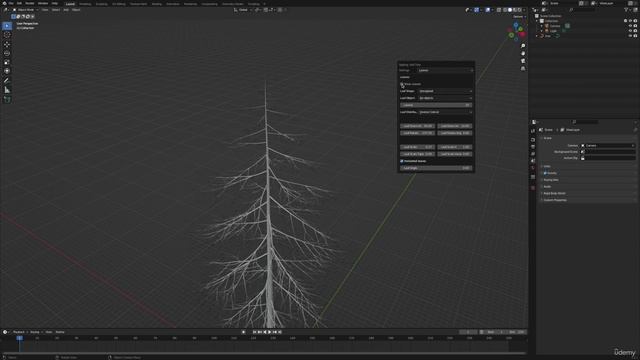Jump to the timeline end frame
Viewport: 640px width, 360px height.
[280, 332]
